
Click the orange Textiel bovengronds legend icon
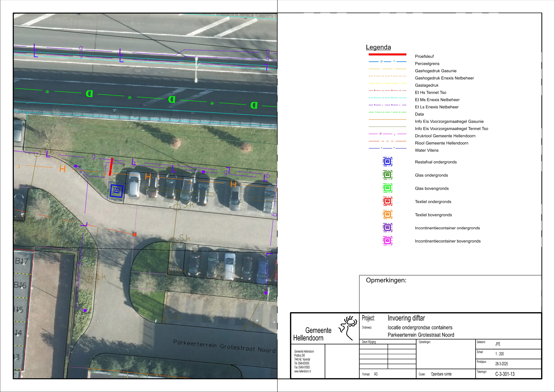click(x=387, y=214)
